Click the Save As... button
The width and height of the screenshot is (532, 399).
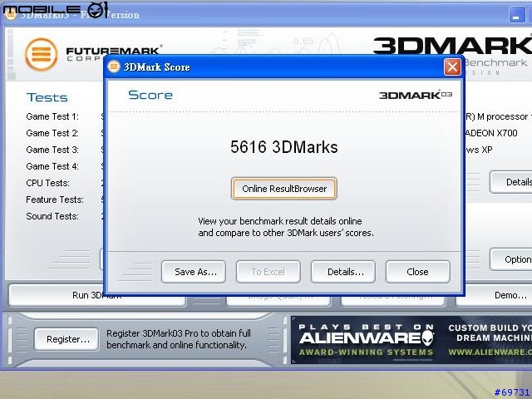tap(194, 272)
